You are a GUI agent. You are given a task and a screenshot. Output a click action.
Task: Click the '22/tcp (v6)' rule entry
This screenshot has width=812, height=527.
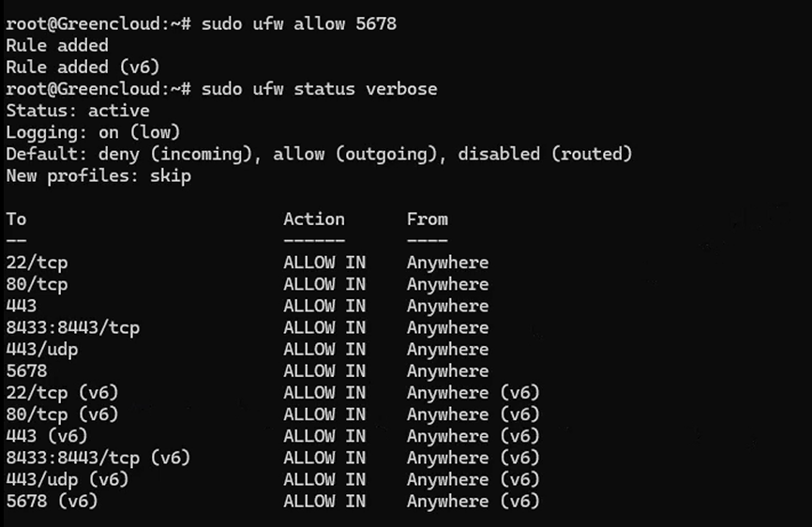(62, 393)
